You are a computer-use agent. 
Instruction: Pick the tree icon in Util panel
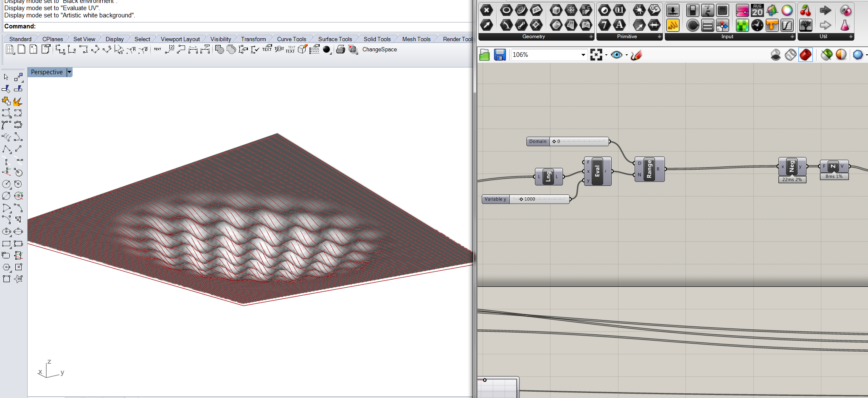click(x=806, y=25)
